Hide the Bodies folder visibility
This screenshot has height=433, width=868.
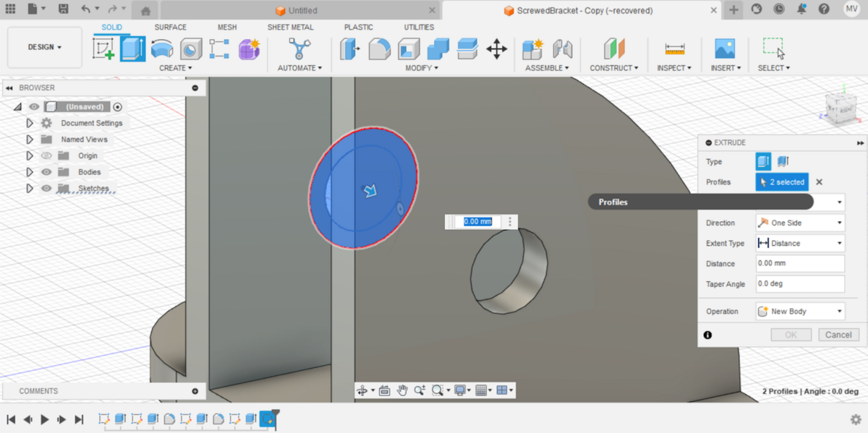pos(47,172)
